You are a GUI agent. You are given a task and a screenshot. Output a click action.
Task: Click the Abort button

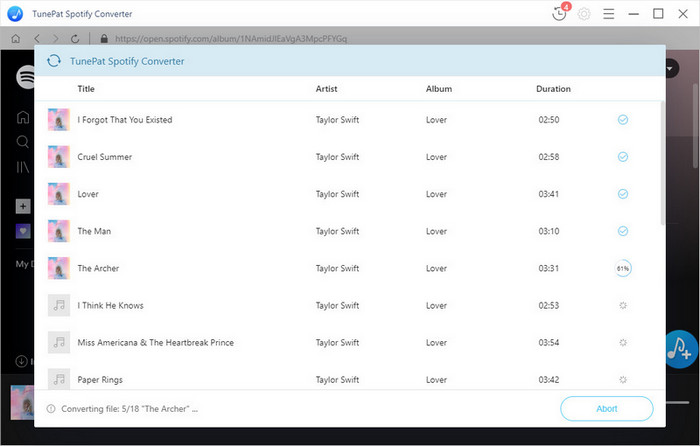pos(607,408)
